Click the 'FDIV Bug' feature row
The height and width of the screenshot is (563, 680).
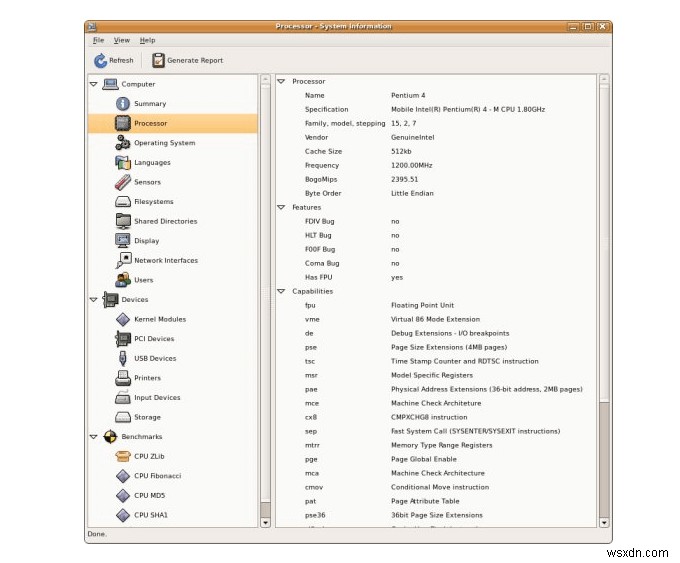tap(436, 221)
